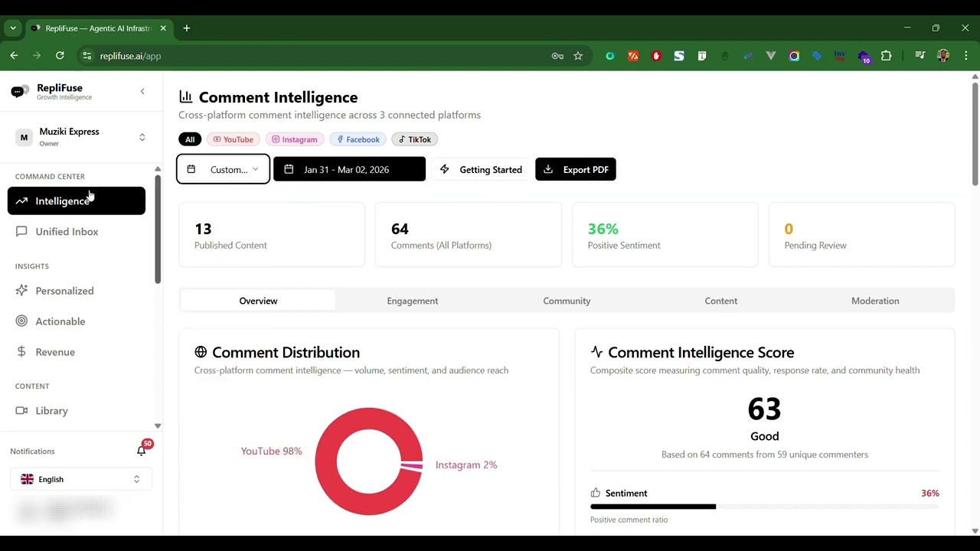980x551 pixels.
Task: Click the Comment Intelligence bar chart icon
Action: pos(185,97)
